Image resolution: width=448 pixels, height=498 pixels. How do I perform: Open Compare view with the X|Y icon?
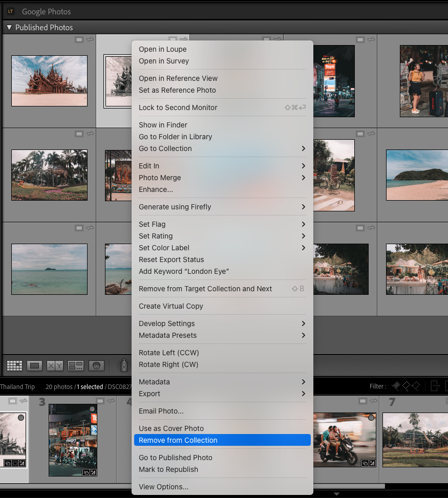54,365
